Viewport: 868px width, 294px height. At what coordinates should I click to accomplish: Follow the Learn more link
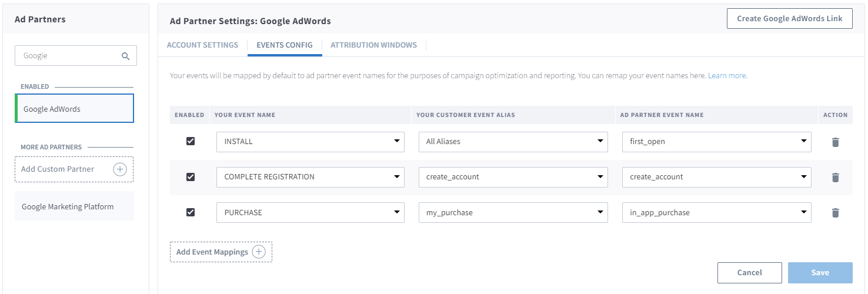click(x=727, y=76)
